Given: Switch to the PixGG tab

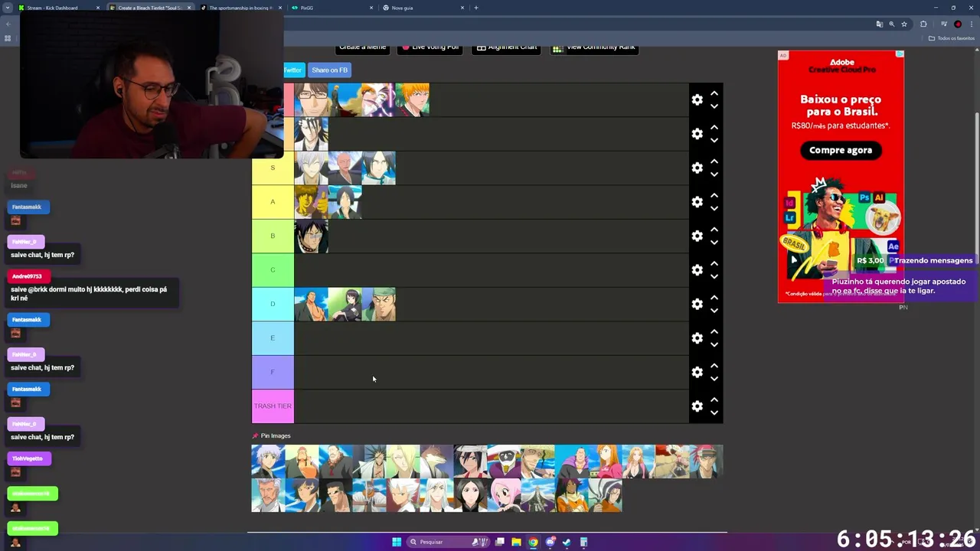Looking at the screenshot, I should pyautogui.click(x=332, y=8).
